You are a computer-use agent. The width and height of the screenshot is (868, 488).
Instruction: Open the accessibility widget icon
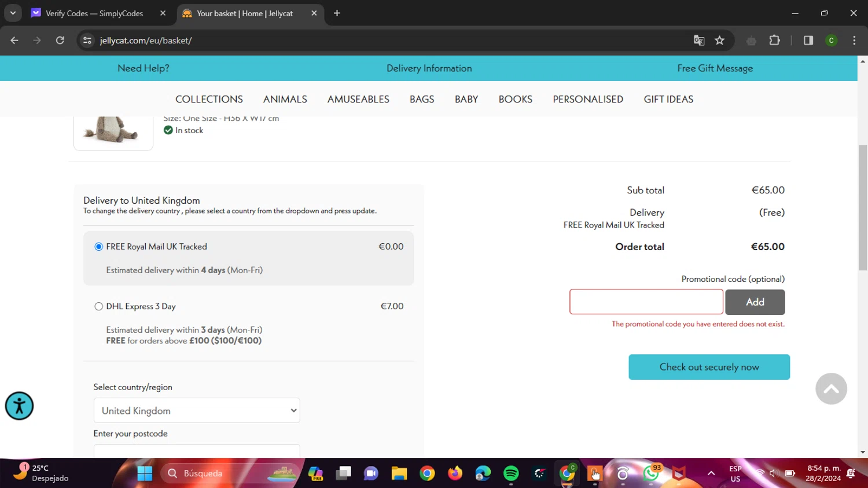coord(19,406)
